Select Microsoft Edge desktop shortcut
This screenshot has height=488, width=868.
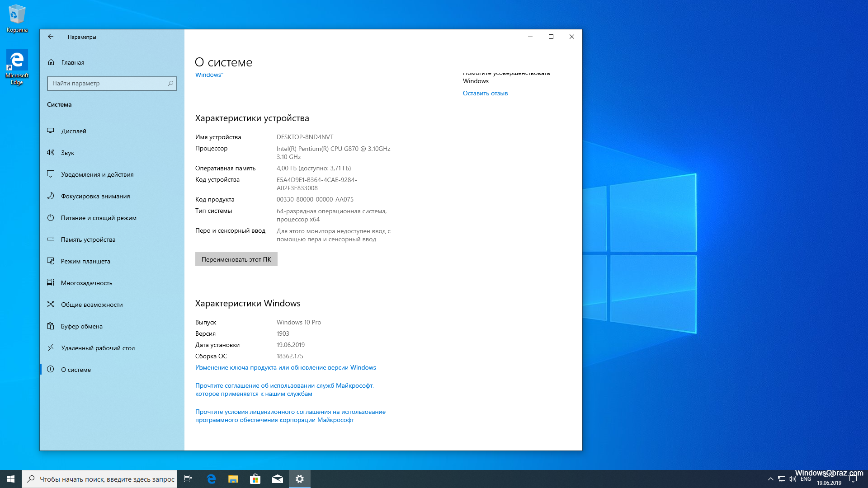point(17,67)
